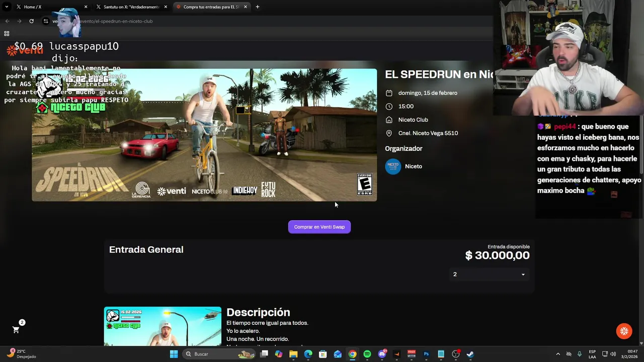Select the Compra tus entradas tab

[x=211, y=7]
